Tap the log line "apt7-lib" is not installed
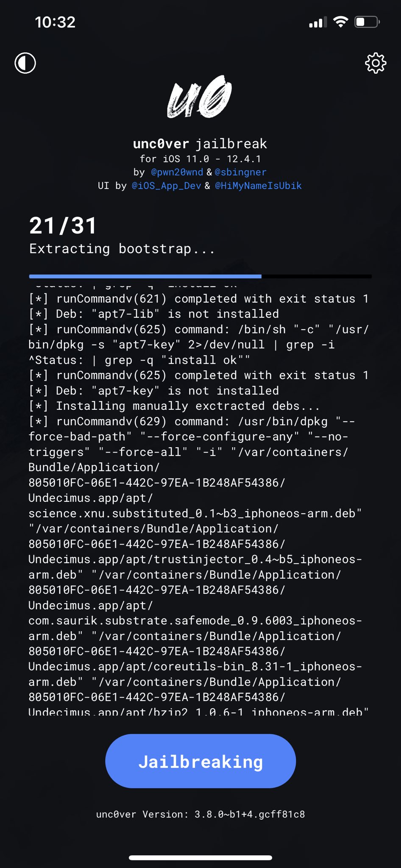Image resolution: width=401 pixels, height=868 pixels. tap(154, 314)
